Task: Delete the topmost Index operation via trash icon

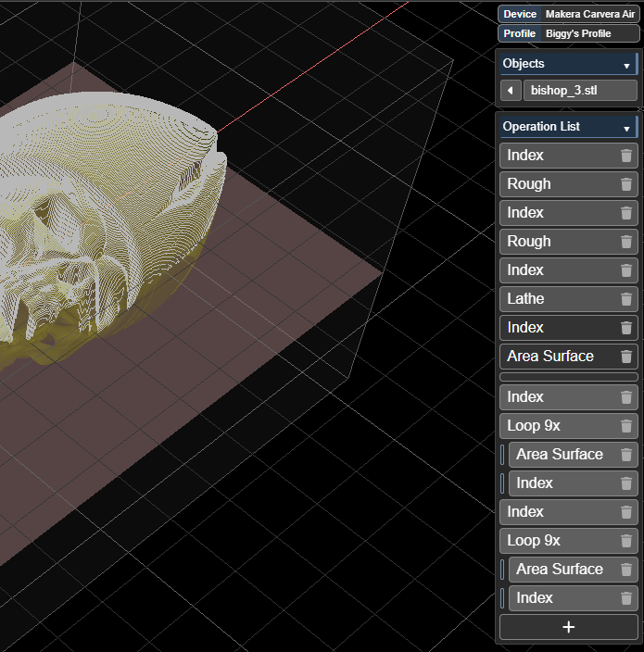Action: 626,156
